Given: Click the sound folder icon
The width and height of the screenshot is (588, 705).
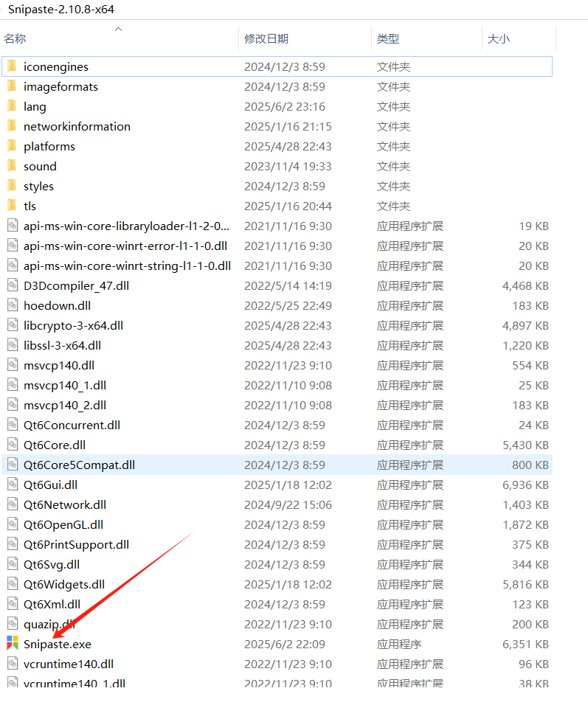Looking at the screenshot, I should tap(13, 166).
